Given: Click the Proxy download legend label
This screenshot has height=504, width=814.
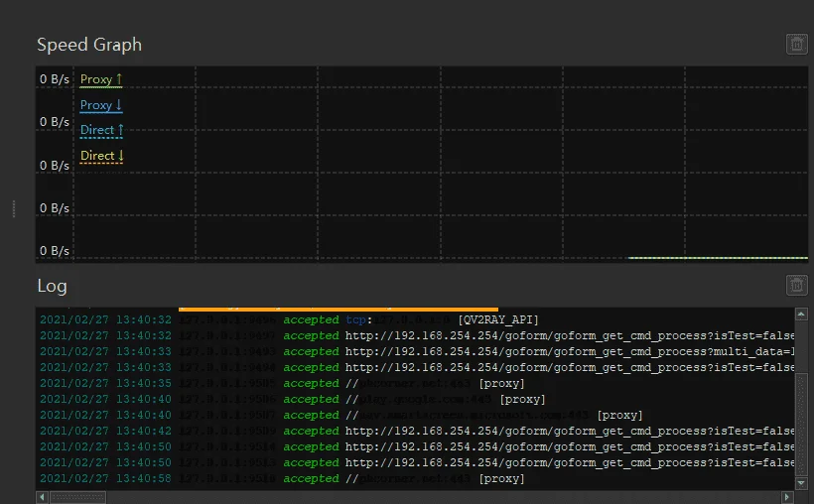Looking at the screenshot, I should 101,105.
